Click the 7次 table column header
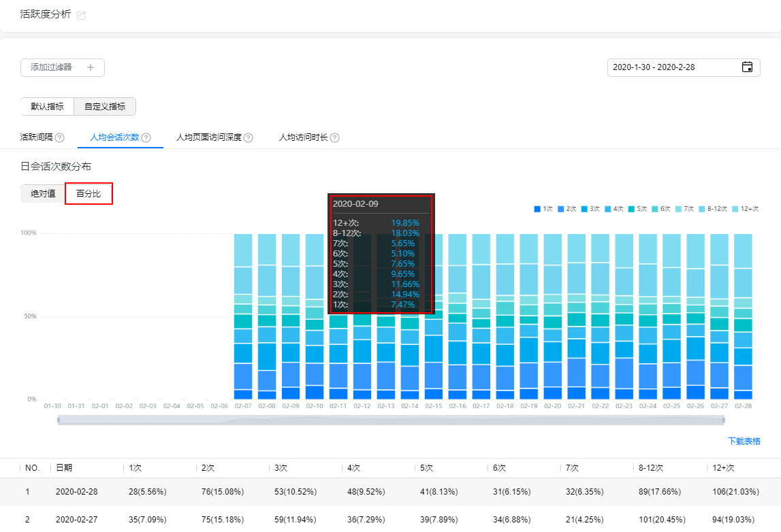This screenshot has width=781, height=532. 572,468
